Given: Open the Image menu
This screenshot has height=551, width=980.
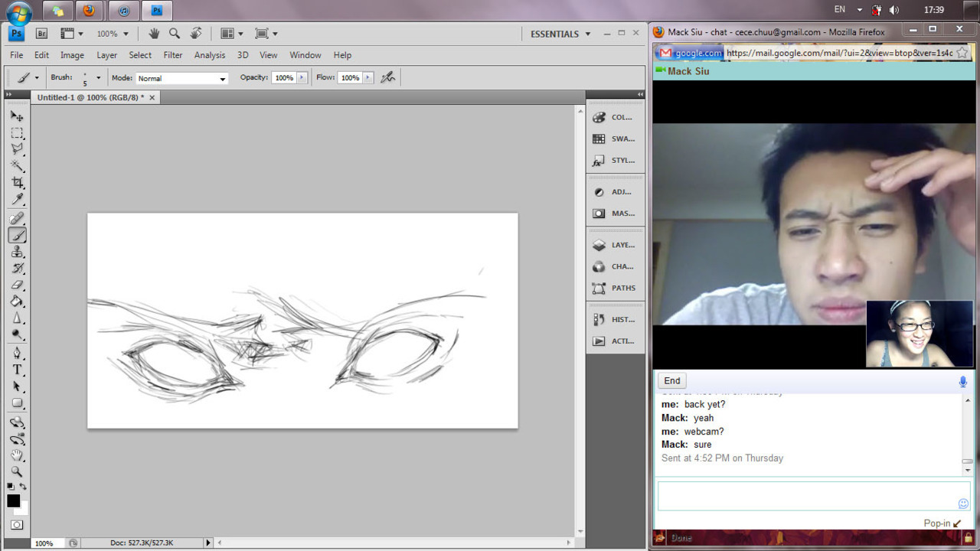Looking at the screenshot, I should [x=72, y=55].
